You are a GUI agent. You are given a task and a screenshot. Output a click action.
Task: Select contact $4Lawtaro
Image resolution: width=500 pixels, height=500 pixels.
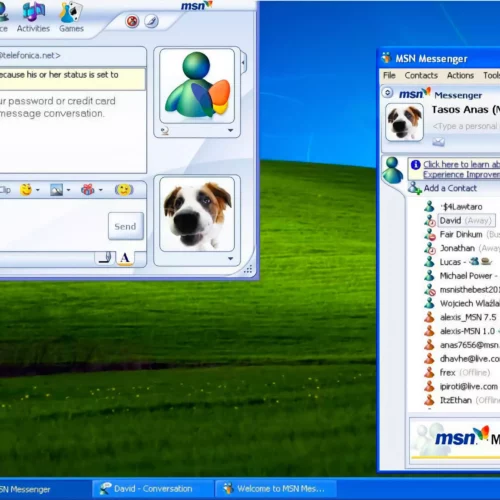click(461, 207)
